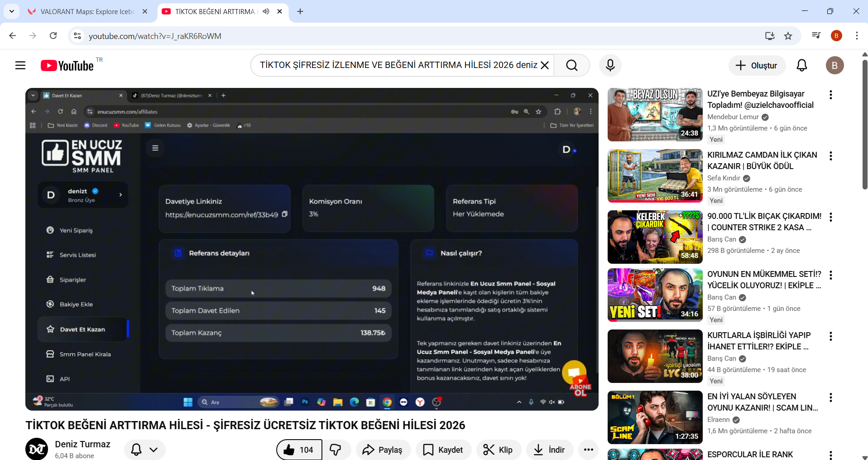Open options menu for KURTLARLA İŞBİRLİĞİ video
The image size is (868, 460).
pos(830,336)
